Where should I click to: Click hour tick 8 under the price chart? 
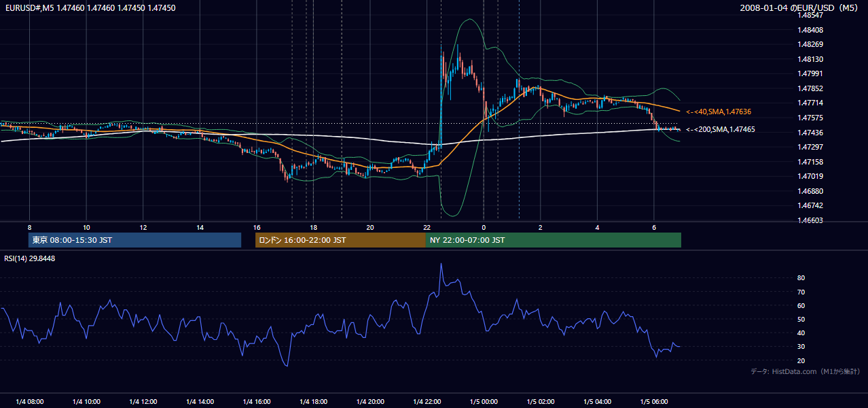(29, 227)
